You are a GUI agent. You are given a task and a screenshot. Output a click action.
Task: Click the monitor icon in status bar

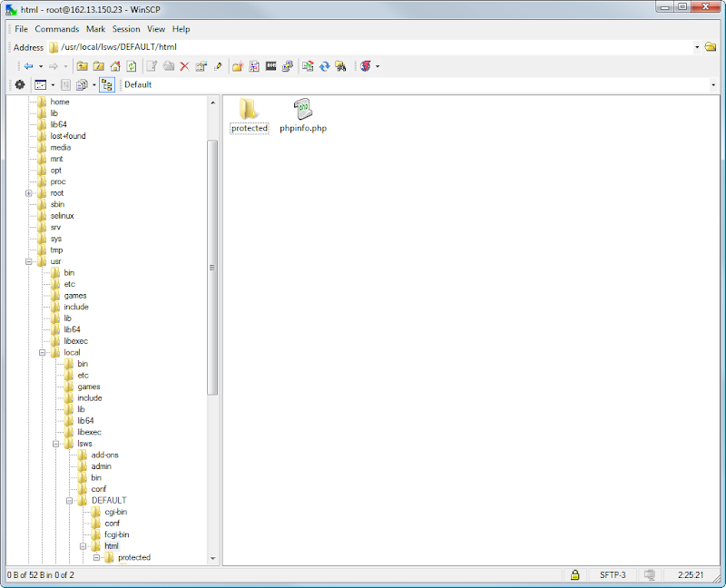tap(650, 575)
